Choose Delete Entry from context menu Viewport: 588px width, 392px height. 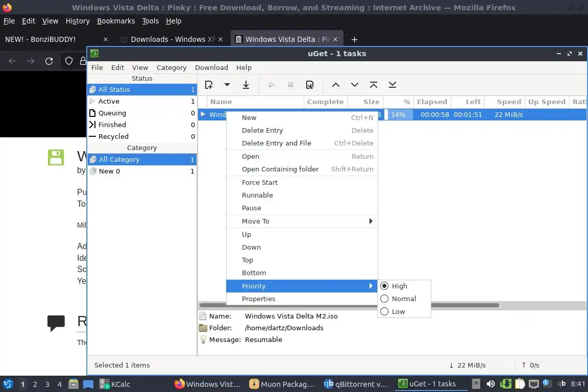pyautogui.click(x=302, y=130)
